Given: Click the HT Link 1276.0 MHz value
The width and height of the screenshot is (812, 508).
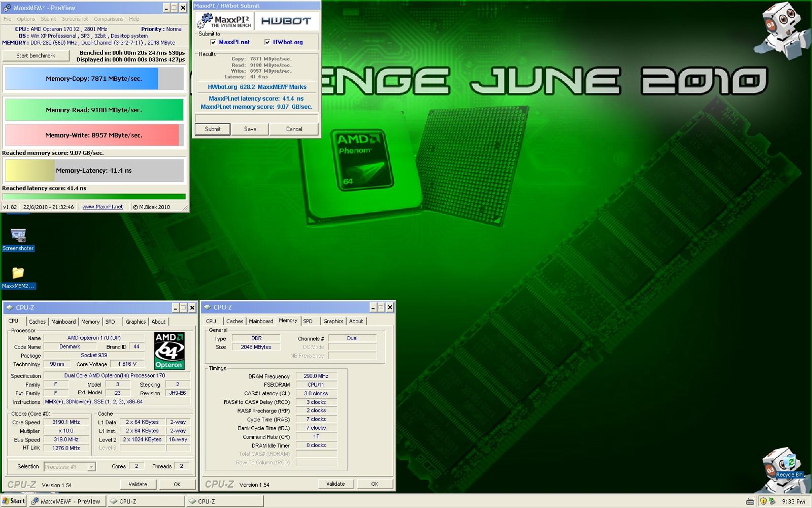Looking at the screenshot, I should [66, 448].
